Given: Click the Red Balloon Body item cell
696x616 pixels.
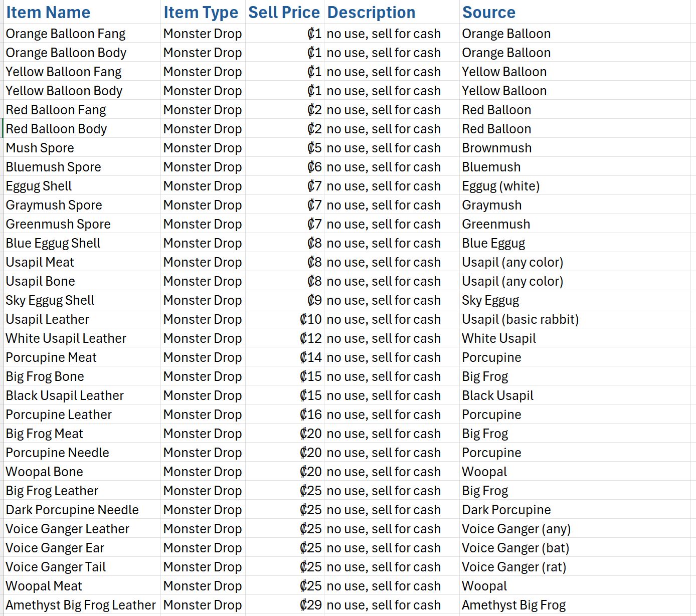Looking at the screenshot, I should coord(82,129).
